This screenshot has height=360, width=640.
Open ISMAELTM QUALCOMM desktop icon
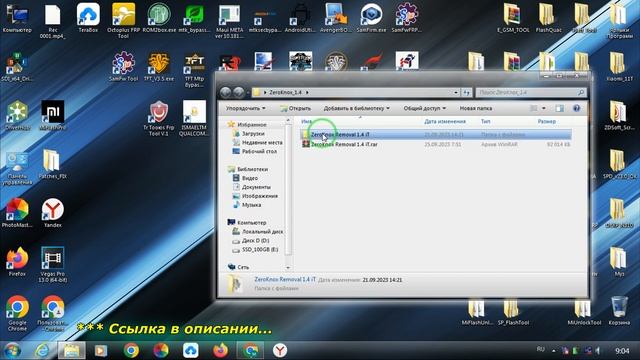click(x=194, y=118)
